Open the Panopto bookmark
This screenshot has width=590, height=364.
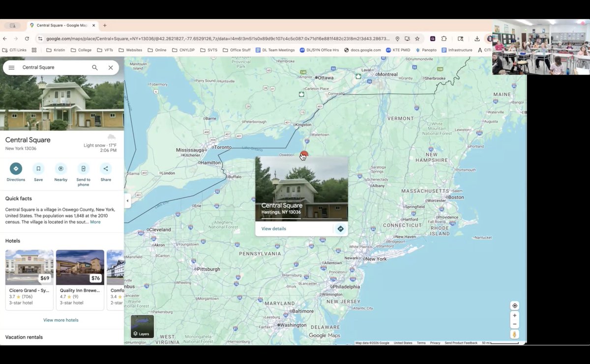click(426, 50)
